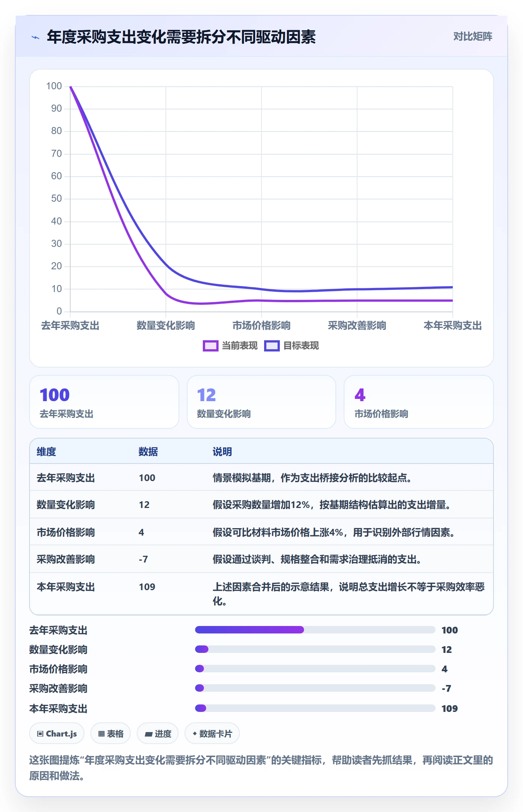Open the stat card showing 100 去年采购支出
The width and height of the screenshot is (523, 812).
click(x=104, y=402)
